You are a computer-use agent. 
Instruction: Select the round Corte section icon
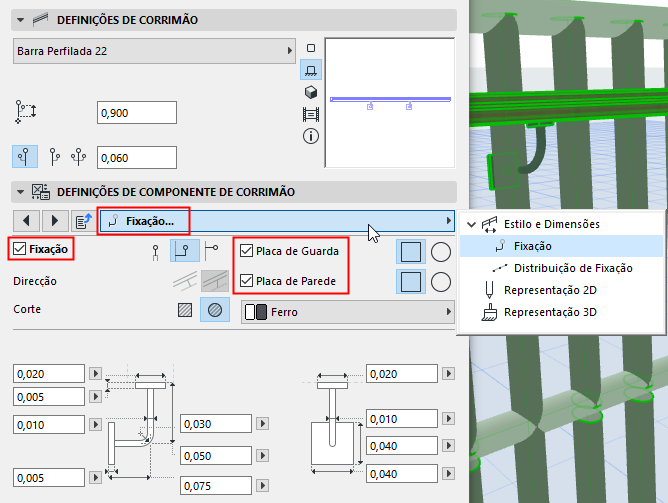(x=215, y=310)
